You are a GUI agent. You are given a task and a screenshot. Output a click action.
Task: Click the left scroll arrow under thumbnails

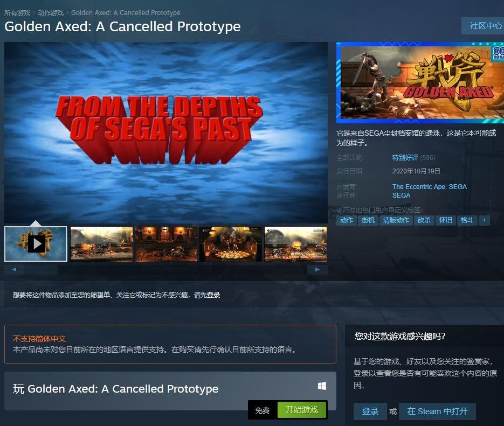(14, 269)
